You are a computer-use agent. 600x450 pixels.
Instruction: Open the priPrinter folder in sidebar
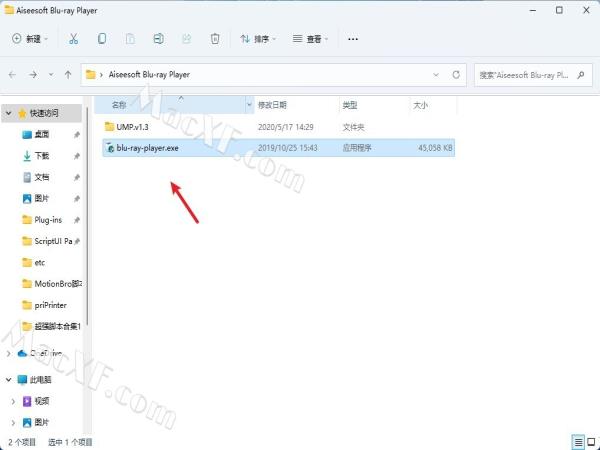(51, 305)
